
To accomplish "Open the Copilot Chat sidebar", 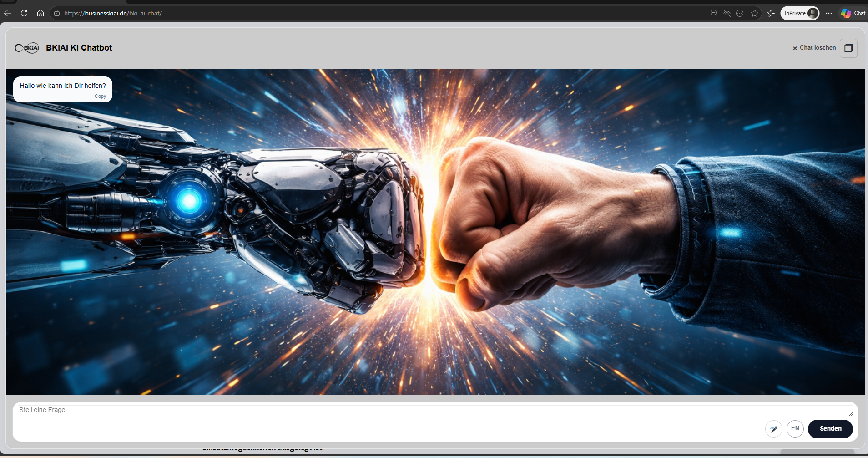I will coord(853,13).
